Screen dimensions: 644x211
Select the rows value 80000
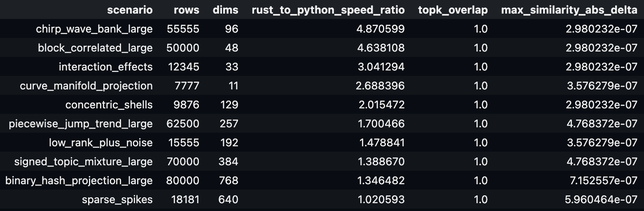(183, 181)
